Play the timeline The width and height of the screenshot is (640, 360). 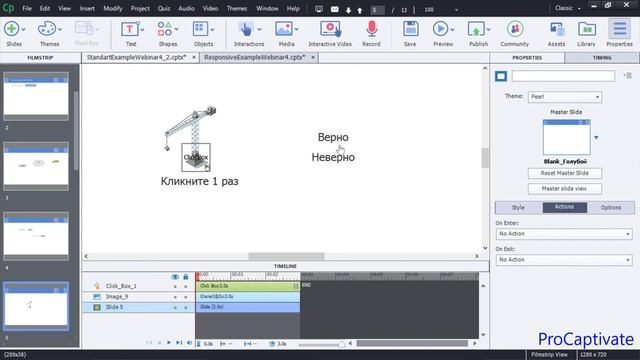[169, 343]
